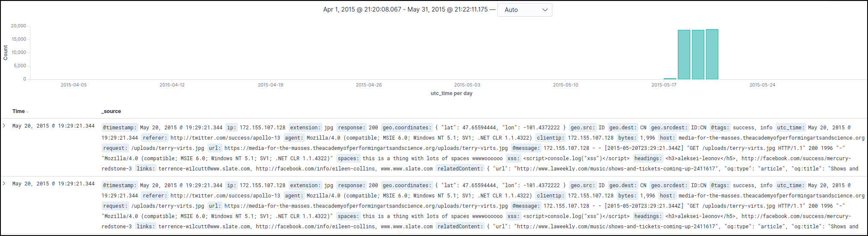Screen dimensions: 868x236
Task: Click the '@timestamp:' field label in first document
Action: tap(120, 128)
